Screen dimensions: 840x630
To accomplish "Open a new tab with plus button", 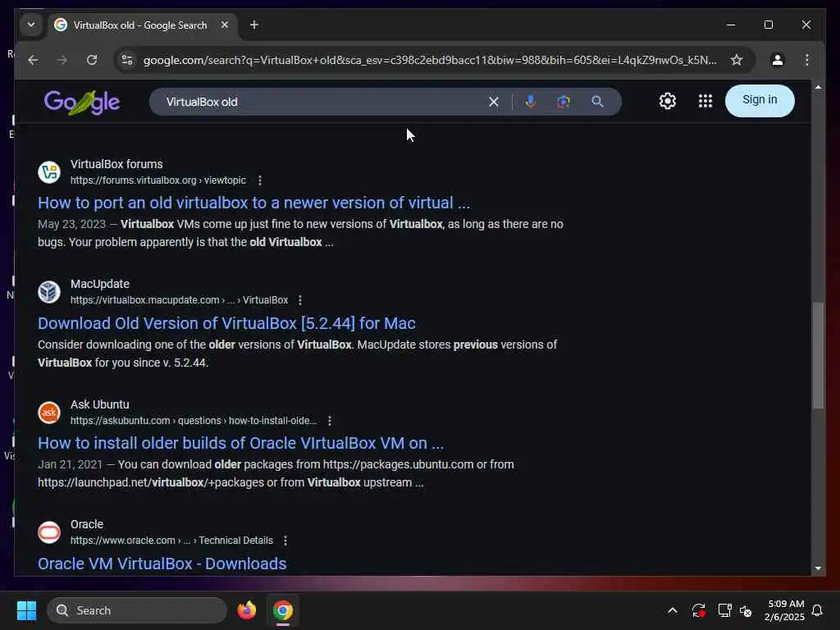I will 254,25.
